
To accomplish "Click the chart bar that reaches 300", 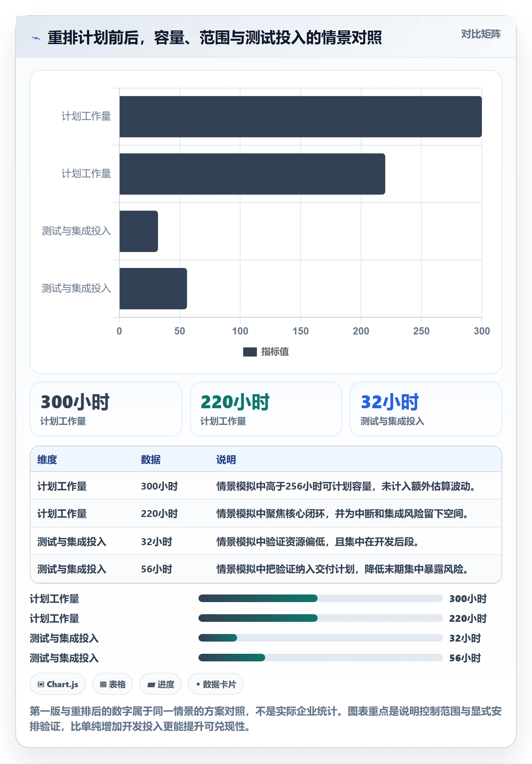I will point(301,117).
